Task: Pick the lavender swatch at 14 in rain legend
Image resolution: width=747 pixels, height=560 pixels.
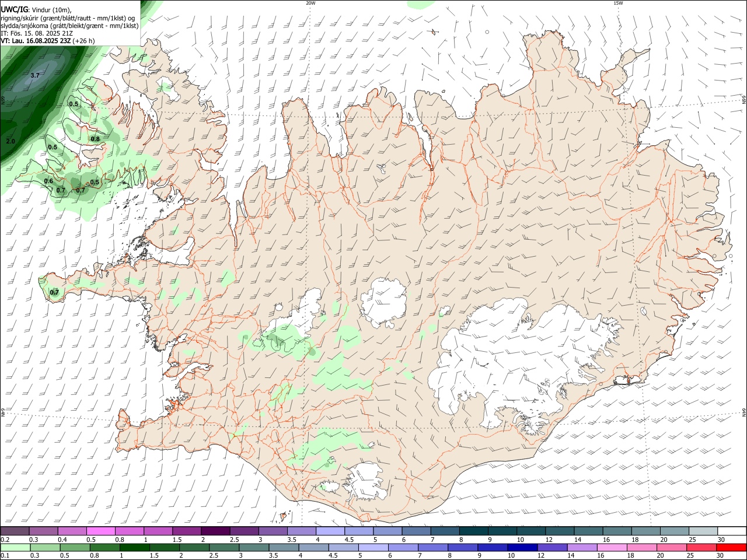Action: pos(582,548)
